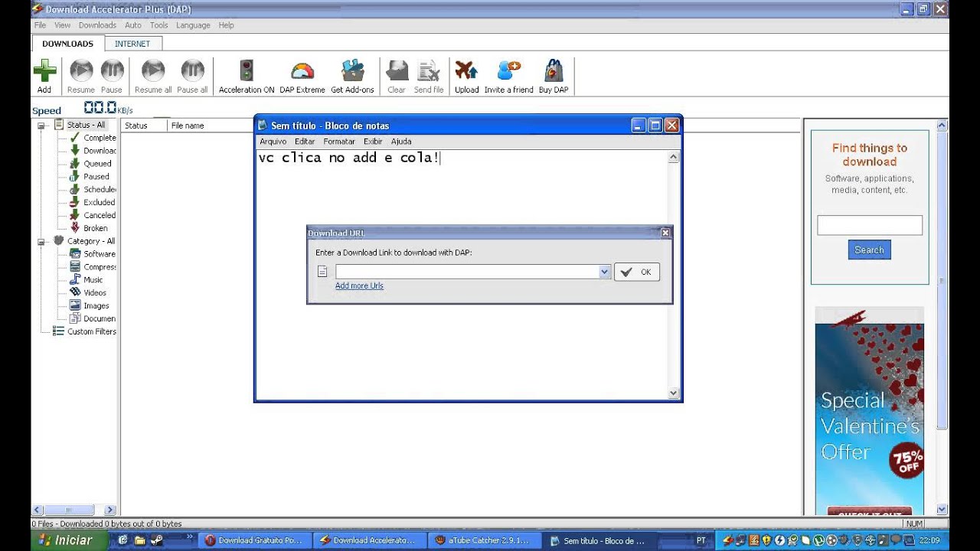This screenshot has height=551, width=980.
Task: Open the DAP Auto menu
Action: [x=133, y=25]
